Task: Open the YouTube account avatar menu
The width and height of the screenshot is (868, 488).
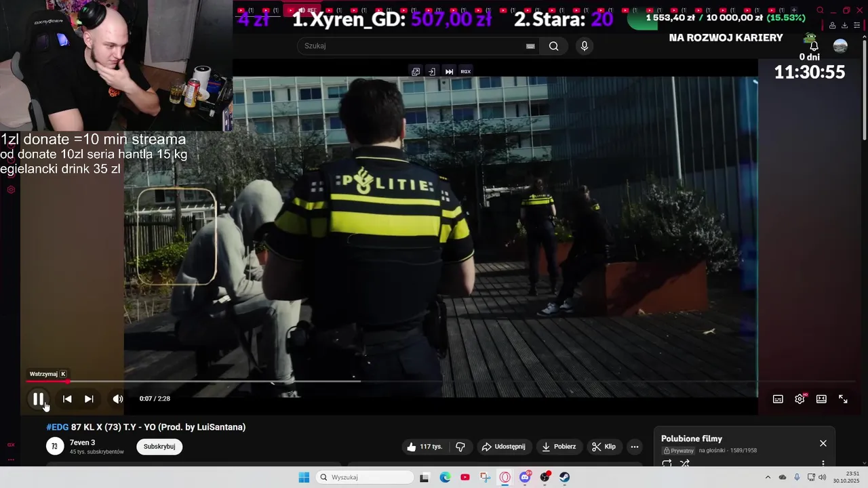Action: point(840,46)
